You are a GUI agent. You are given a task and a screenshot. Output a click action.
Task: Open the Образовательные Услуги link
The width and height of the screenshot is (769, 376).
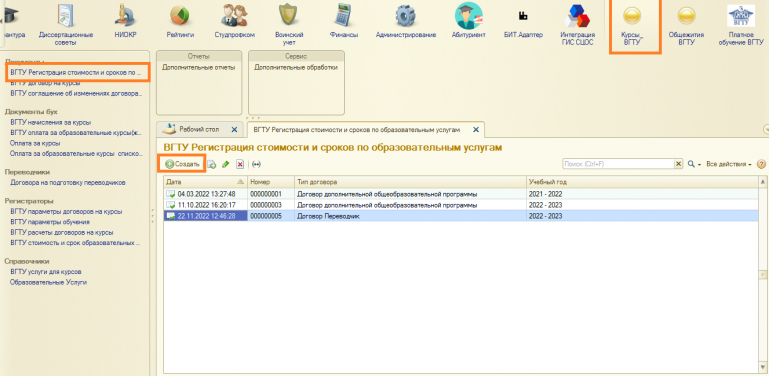[48, 282]
